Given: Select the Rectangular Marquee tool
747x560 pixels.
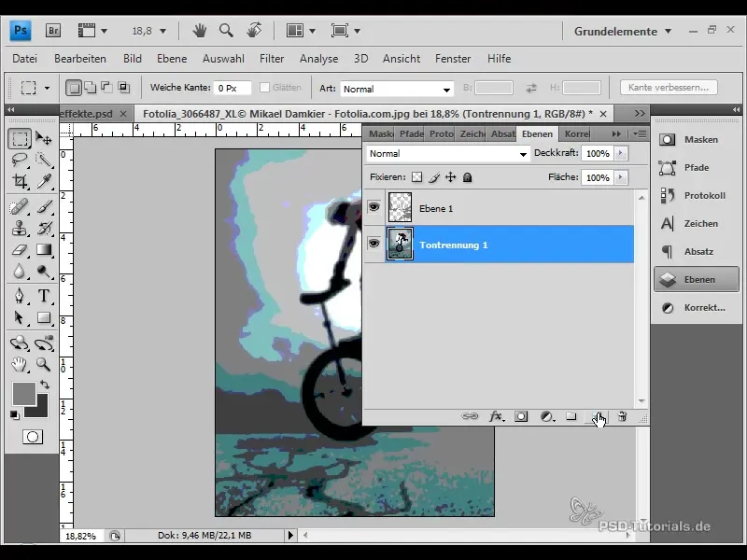Looking at the screenshot, I should pos(20,138).
